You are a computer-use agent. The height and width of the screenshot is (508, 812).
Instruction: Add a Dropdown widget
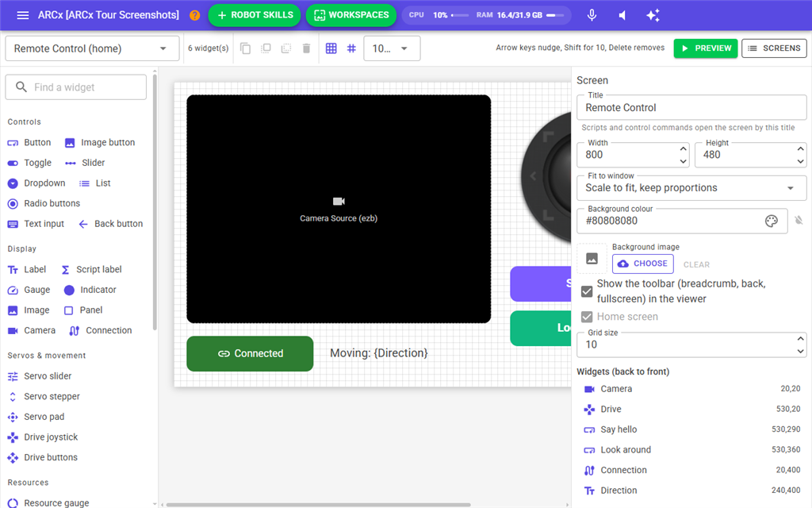click(36, 183)
